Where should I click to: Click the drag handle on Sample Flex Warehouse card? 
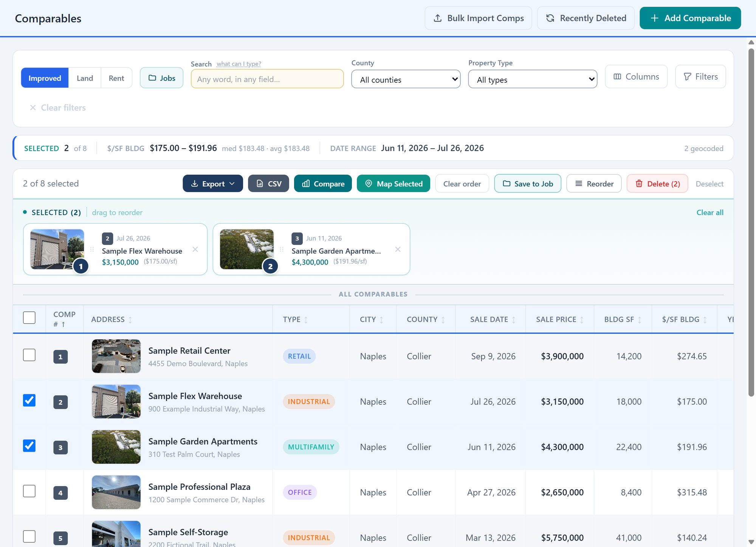coord(92,249)
